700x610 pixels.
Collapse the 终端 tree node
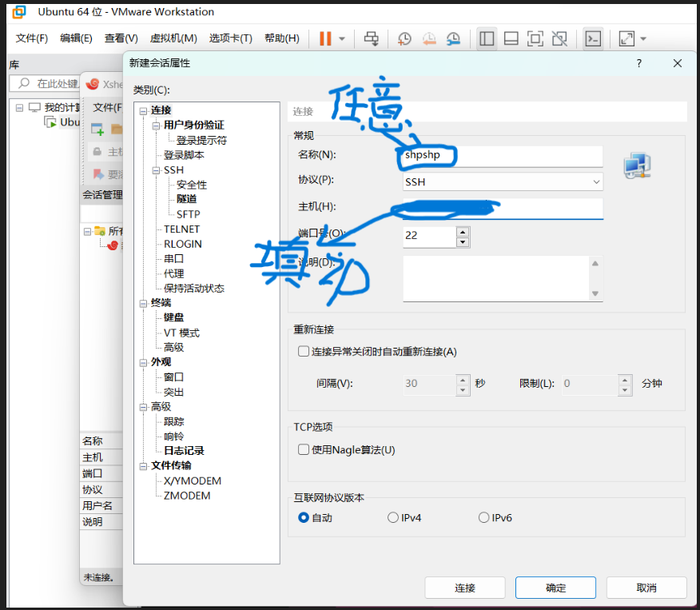(143, 303)
